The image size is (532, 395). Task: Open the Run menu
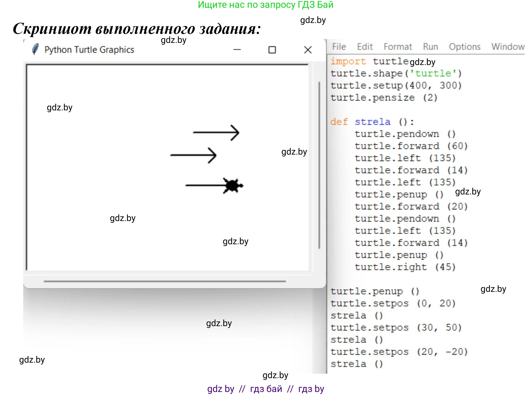coord(430,47)
